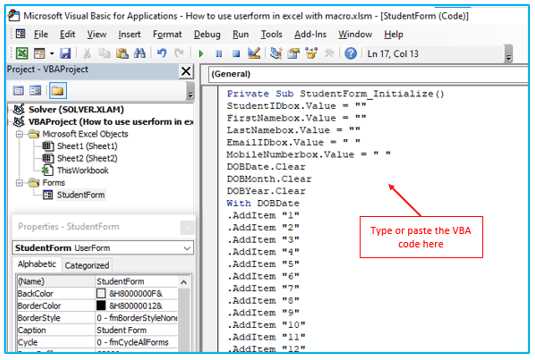Stop execution with the Reset icon
The width and height of the screenshot is (535, 360).
236,54
